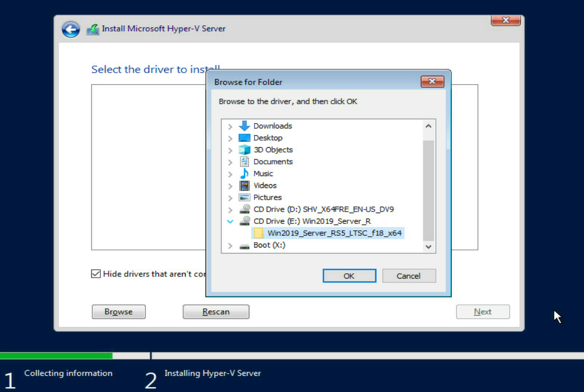Expand the Documents tree node

pyautogui.click(x=230, y=163)
